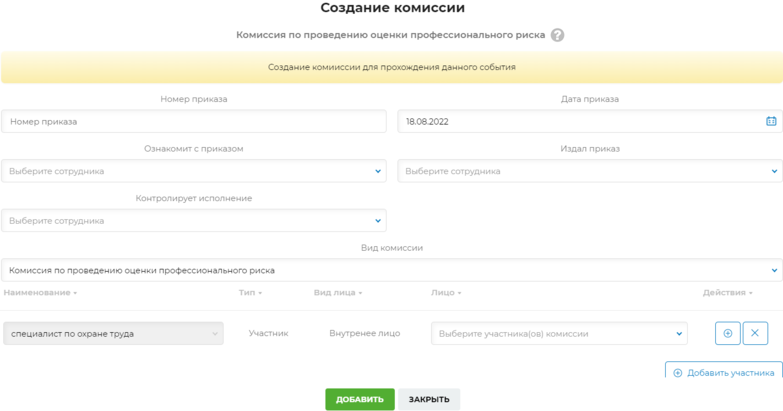783x411 pixels.
Task: Click the ЗАКРЫТЬ button
Action: click(429, 400)
